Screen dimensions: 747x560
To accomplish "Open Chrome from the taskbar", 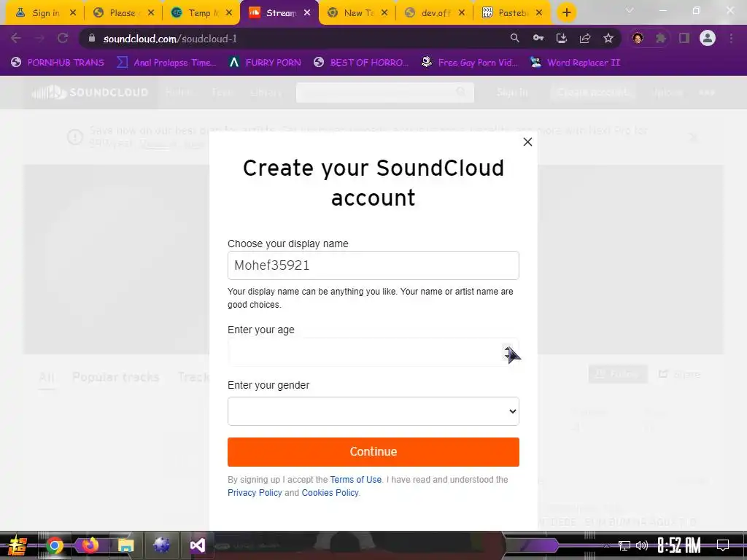I will [54, 545].
